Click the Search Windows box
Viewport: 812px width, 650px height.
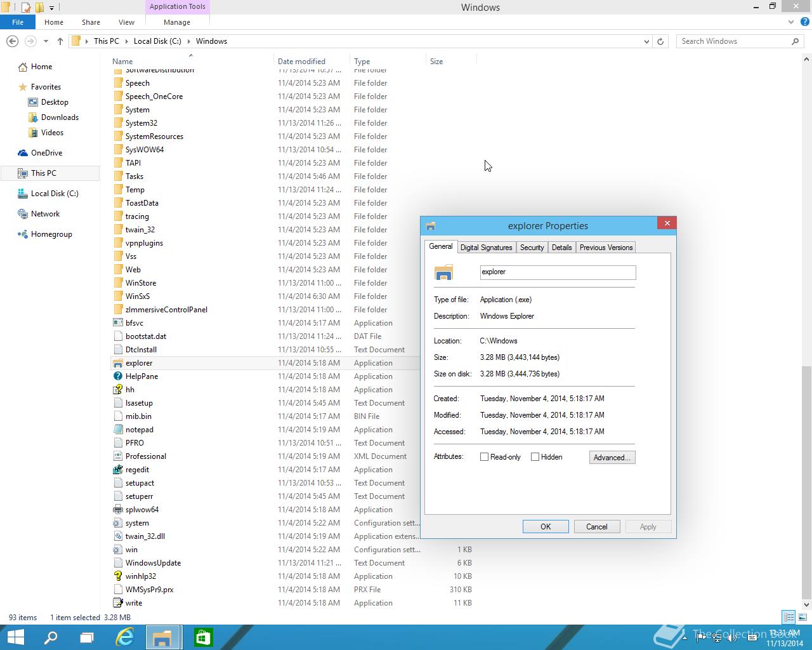(x=740, y=41)
